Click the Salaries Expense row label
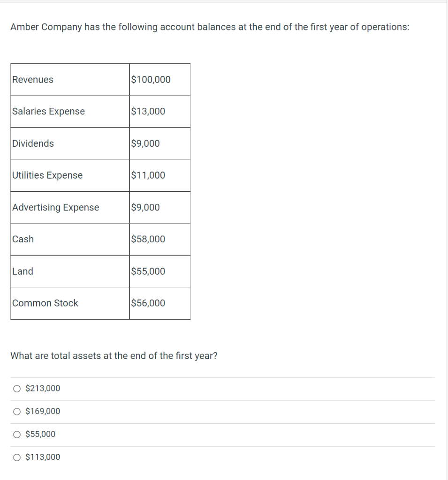The height and width of the screenshot is (480, 448). 48,112
